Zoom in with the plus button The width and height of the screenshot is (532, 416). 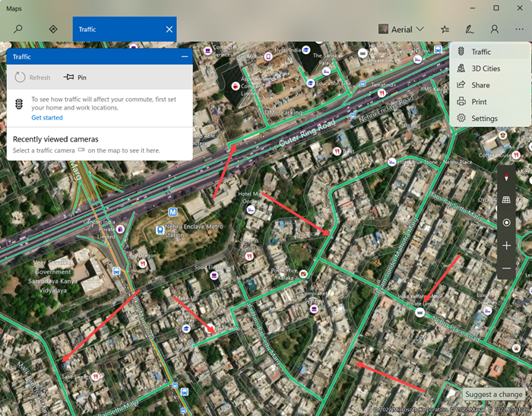pyautogui.click(x=506, y=246)
